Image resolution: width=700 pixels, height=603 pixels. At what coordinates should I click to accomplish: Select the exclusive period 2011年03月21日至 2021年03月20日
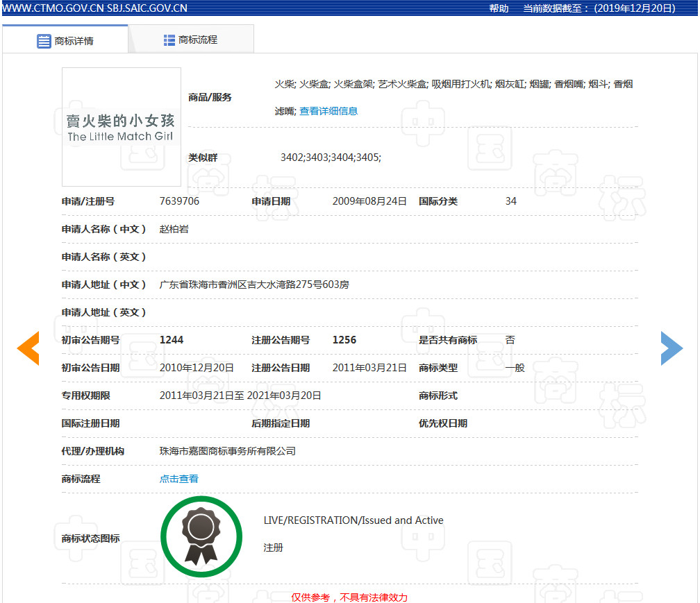[x=240, y=396]
